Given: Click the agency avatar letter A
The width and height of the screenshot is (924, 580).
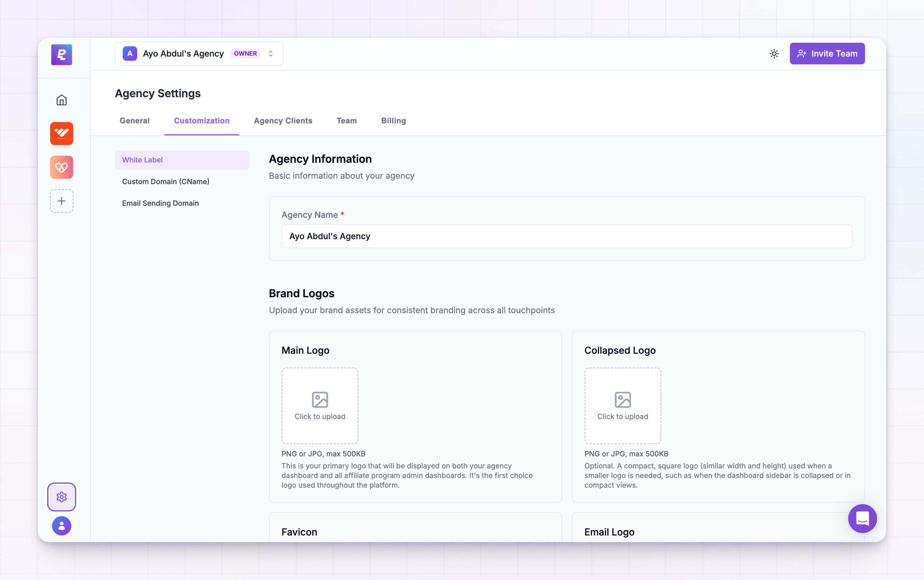Looking at the screenshot, I should [x=130, y=54].
